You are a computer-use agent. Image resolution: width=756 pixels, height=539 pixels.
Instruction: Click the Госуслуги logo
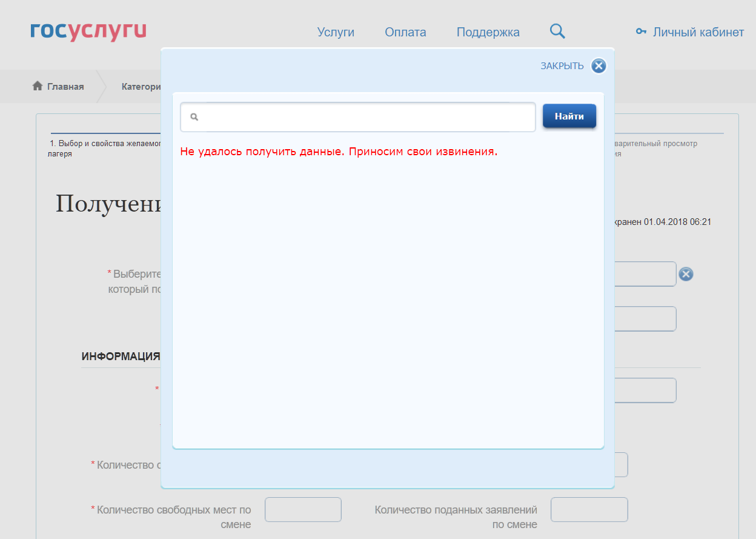tap(88, 32)
